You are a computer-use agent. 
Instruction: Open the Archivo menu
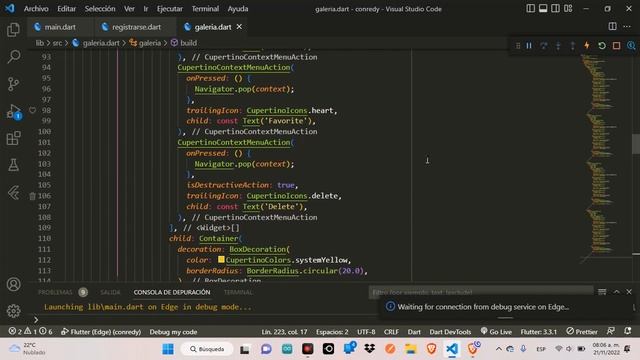[x=36, y=9]
